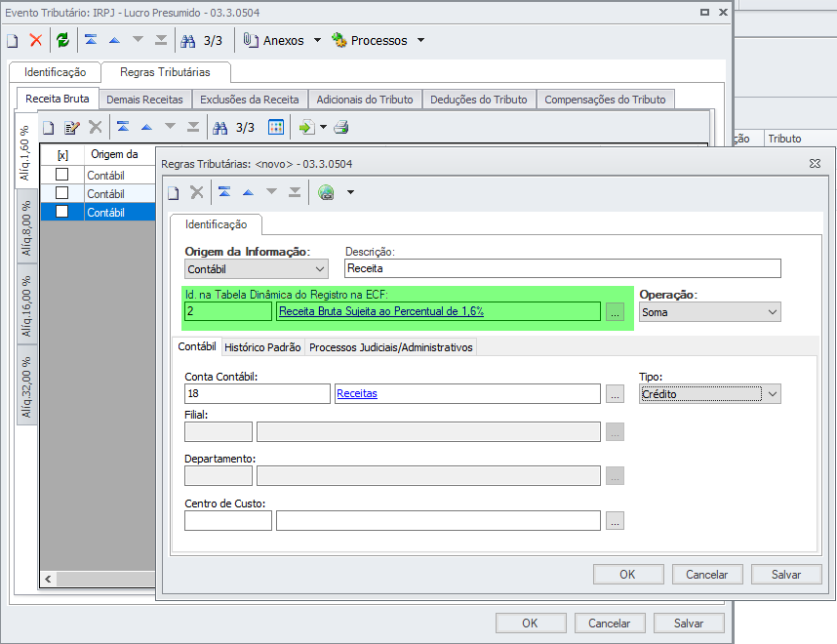Open Deduções do Tributo tab
Screen dimensions: 837x644
(x=478, y=100)
